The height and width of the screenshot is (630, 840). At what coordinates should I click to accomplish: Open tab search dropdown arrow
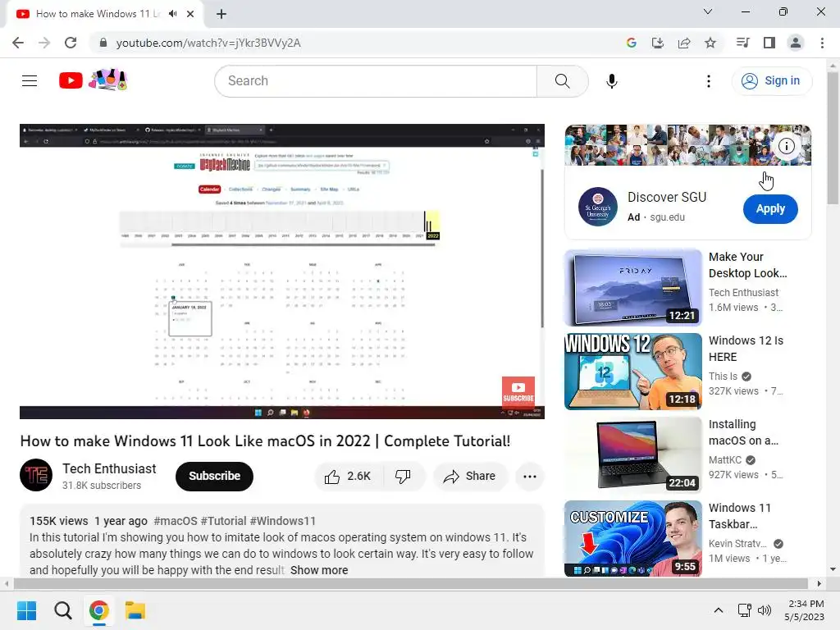[x=708, y=11]
